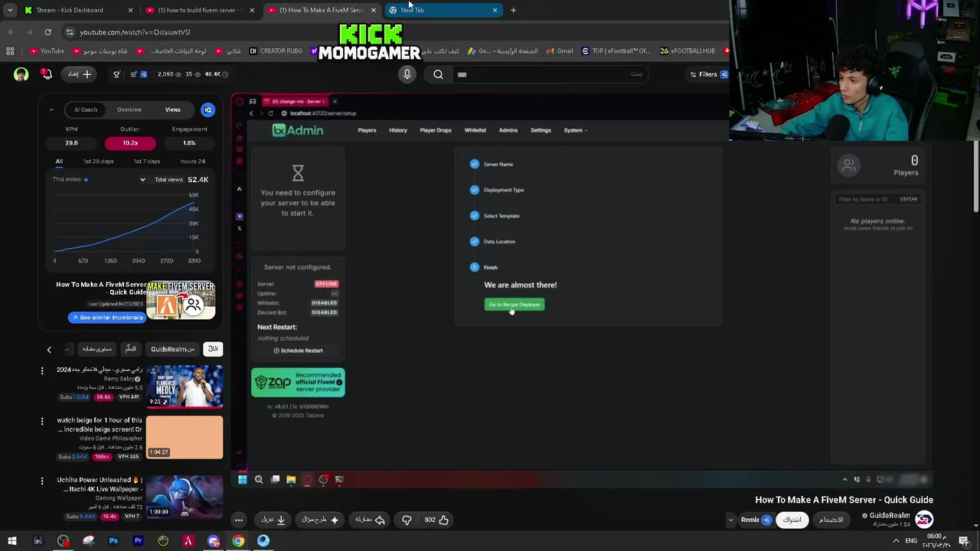Click the voice search microphone
This screenshot has width=980, height=551.
(407, 74)
